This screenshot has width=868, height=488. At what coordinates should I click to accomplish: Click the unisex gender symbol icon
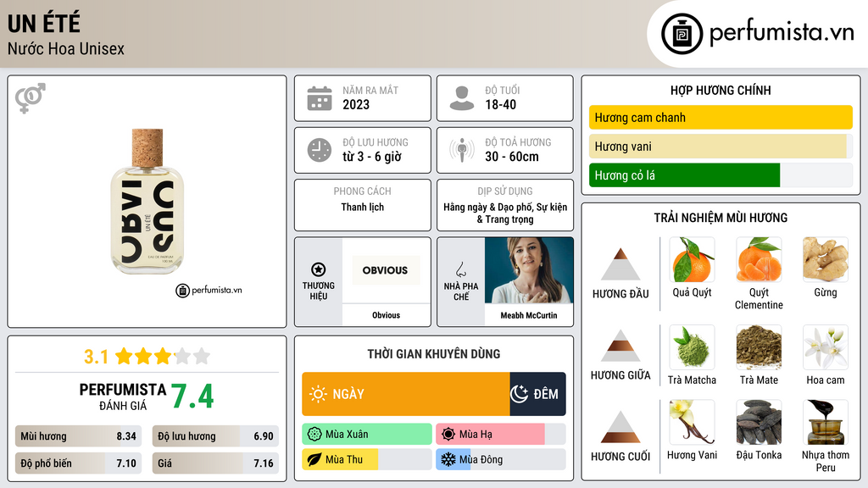coord(31,98)
